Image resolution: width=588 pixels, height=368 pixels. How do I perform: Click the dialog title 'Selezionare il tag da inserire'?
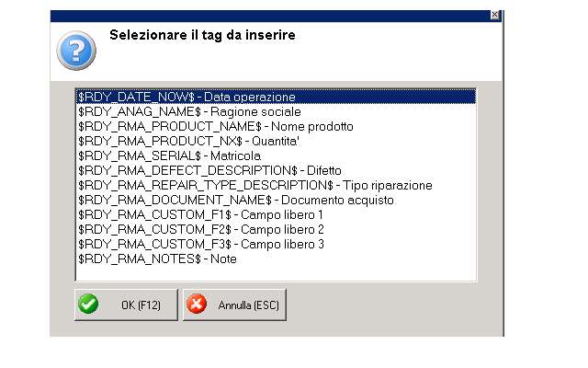tap(209, 35)
